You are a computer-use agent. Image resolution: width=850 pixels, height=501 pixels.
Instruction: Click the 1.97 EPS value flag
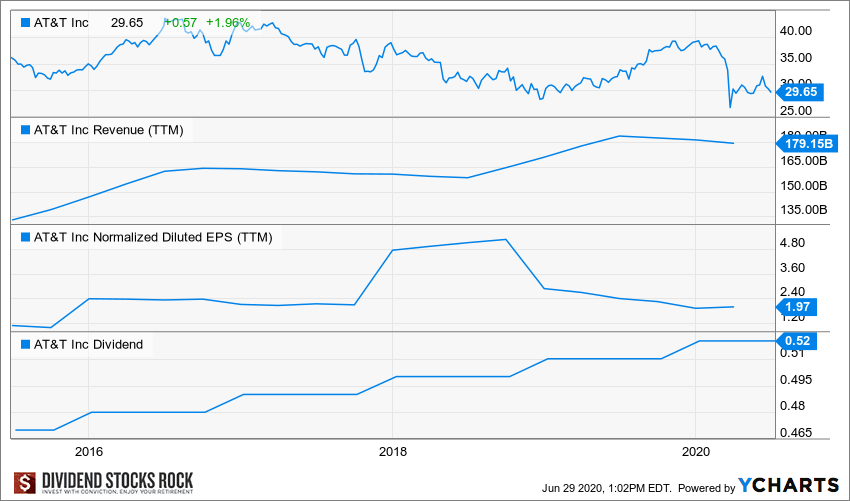click(x=797, y=307)
